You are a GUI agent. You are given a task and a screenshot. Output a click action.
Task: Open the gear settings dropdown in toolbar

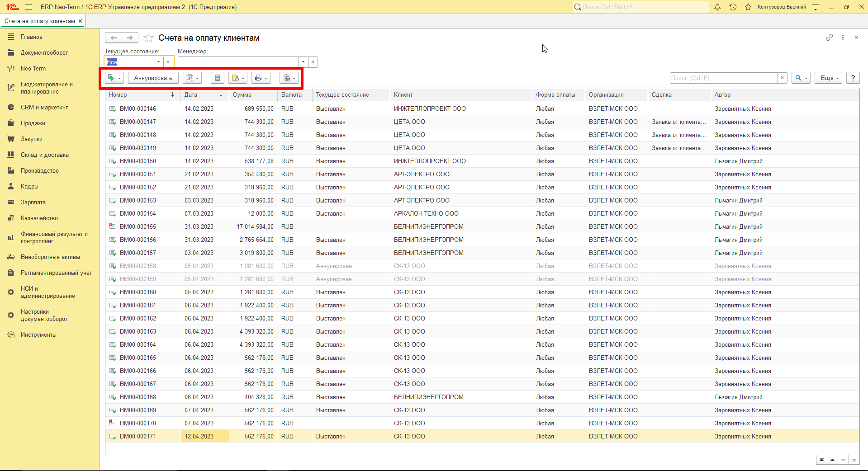click(x=289, y=78)
